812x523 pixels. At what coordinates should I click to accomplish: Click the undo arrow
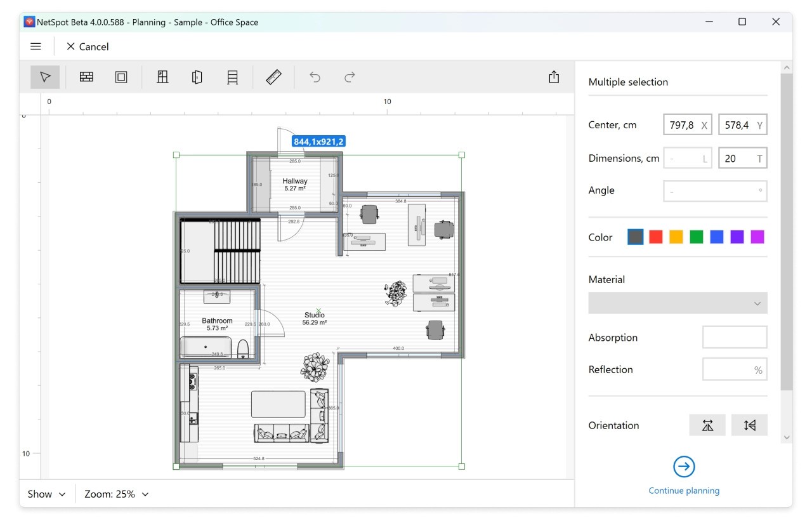(x=315, y=77)
